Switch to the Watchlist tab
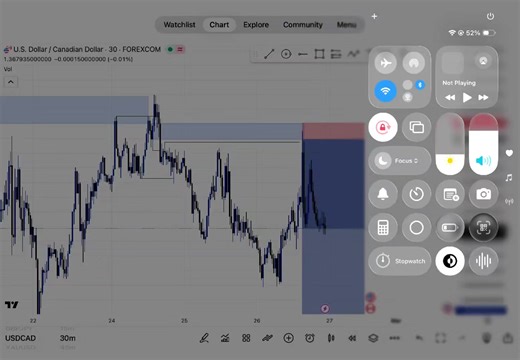Viewport: 520px width, 360px height. tap(179, 25)
